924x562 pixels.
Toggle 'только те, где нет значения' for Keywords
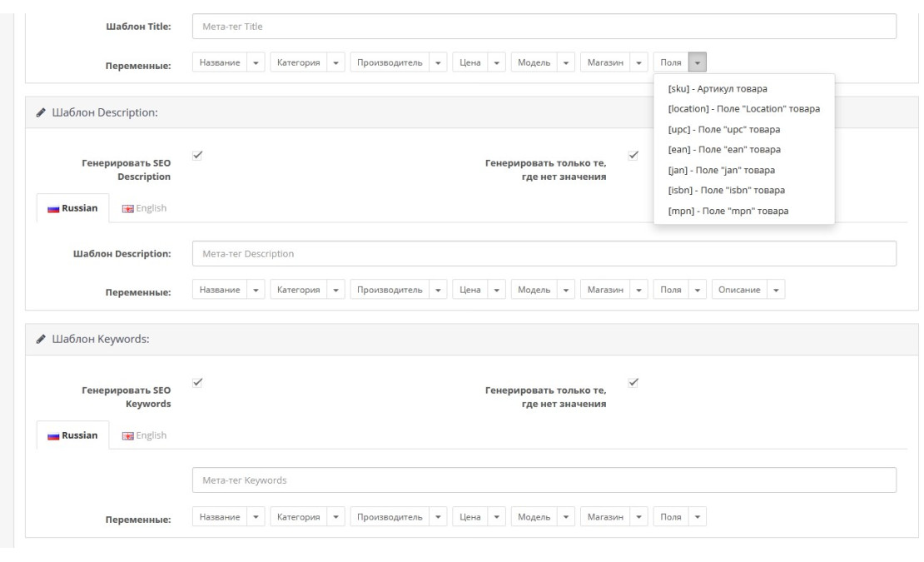tap(633, 382)
